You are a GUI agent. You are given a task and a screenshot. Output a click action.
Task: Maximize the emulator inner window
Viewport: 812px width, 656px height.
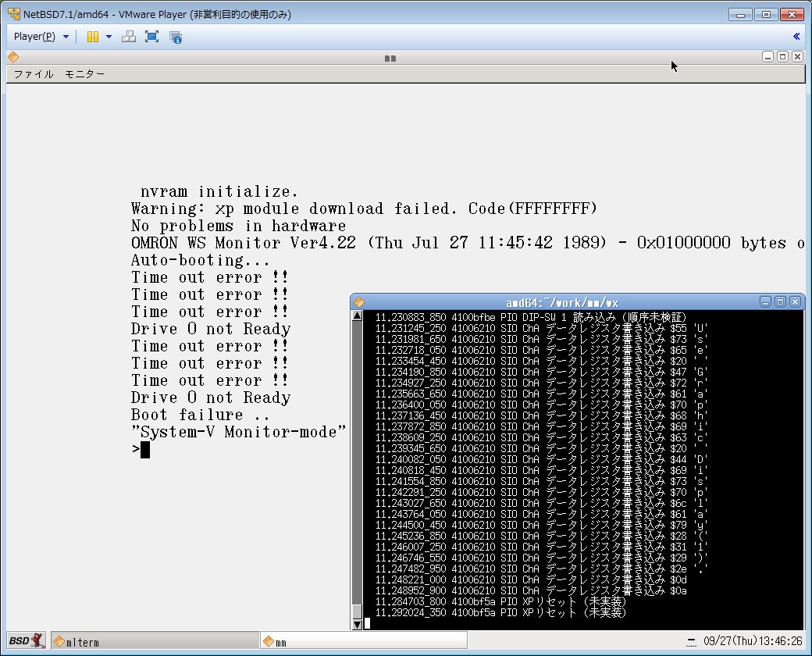point(783,56)
